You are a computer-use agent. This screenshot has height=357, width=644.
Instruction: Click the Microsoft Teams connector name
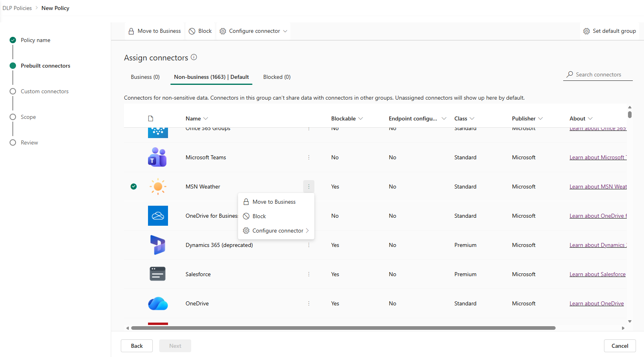point(206,157)
